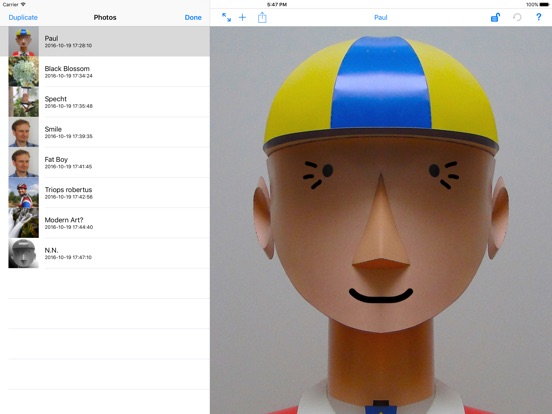The width and height of the screenshot is (552, 414).
Task: Choose the Specht photo entry
Action: coord(105,102)
